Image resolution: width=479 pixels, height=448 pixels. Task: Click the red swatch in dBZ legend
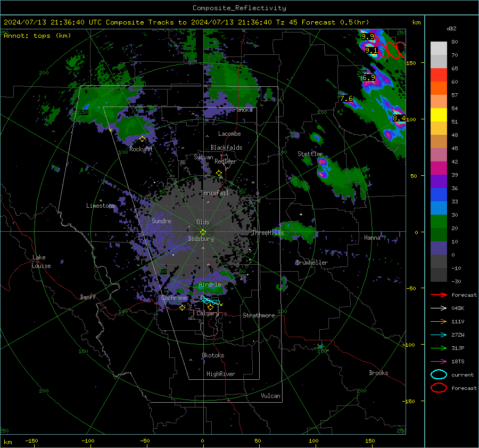439,75
